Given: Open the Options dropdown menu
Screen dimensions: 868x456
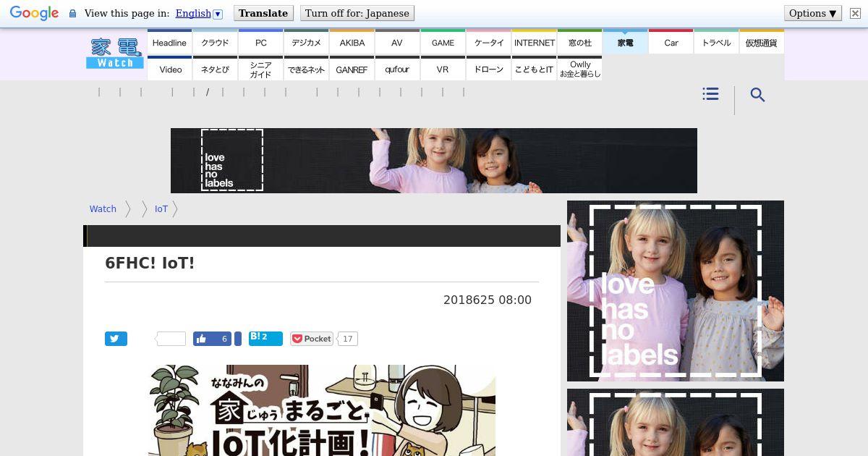Looking at the screenshot, I should pos(813,13).
